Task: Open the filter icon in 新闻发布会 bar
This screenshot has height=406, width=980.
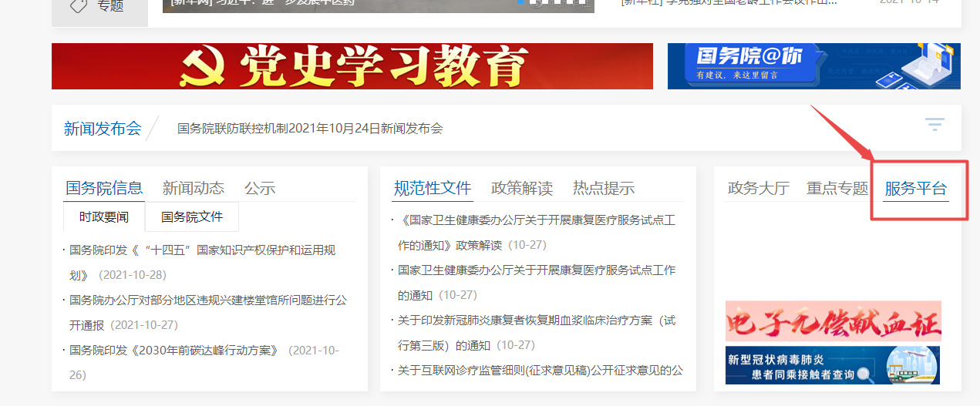Action: (935, 124)
